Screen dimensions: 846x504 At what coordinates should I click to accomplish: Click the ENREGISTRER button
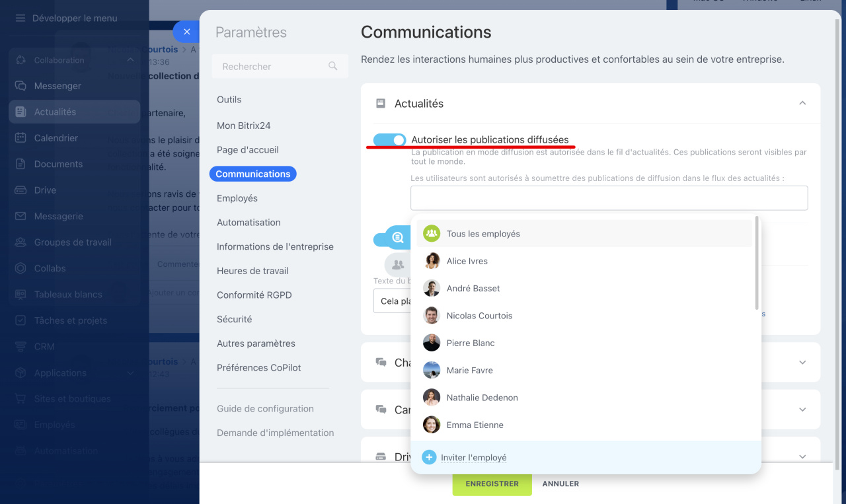click(492, 484)
